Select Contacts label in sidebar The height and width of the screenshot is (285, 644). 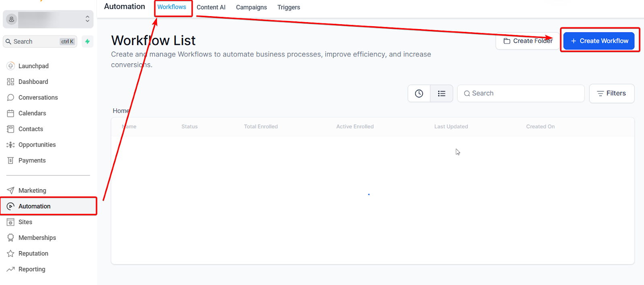[x=31, y=129]
